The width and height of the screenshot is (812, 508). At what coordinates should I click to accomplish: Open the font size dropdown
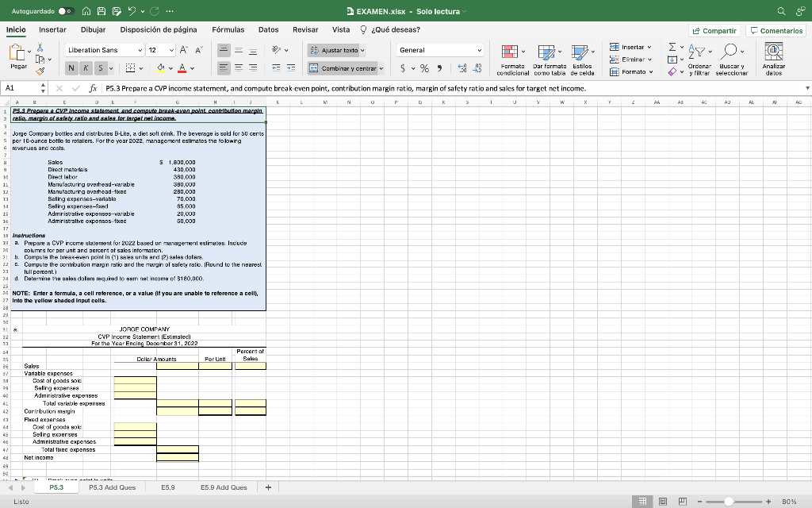pos(172,49)
